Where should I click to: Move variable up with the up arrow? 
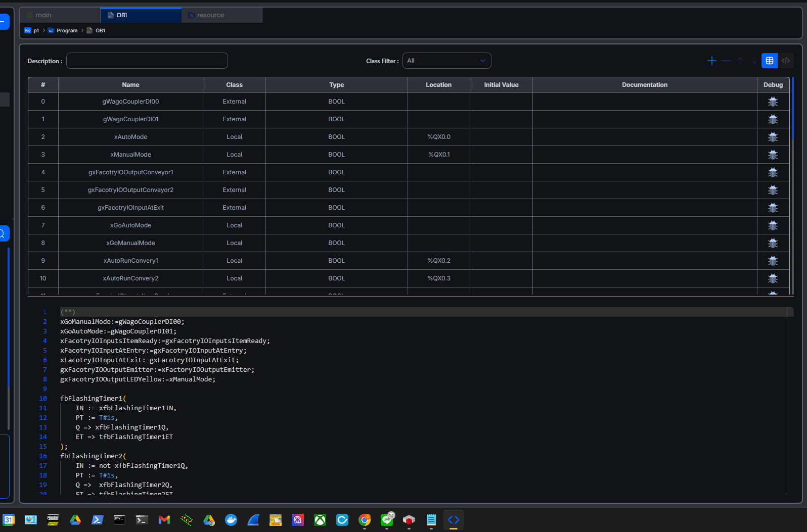(740, 61)
